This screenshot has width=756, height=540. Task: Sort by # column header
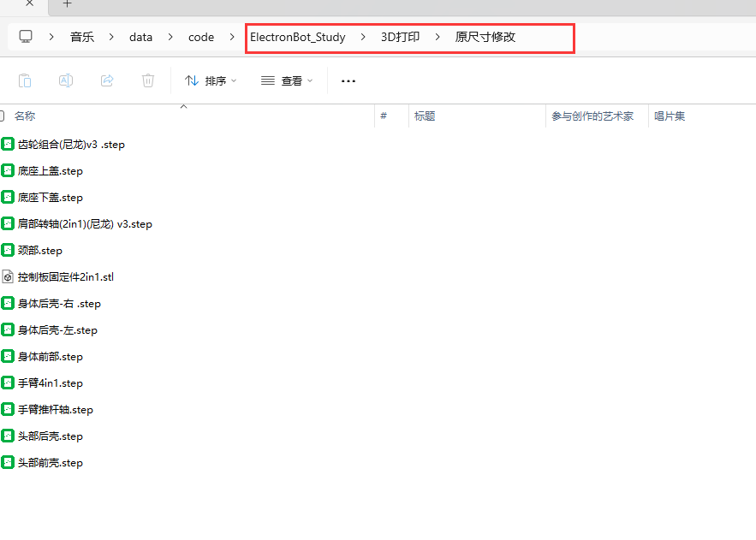point(384,116)
